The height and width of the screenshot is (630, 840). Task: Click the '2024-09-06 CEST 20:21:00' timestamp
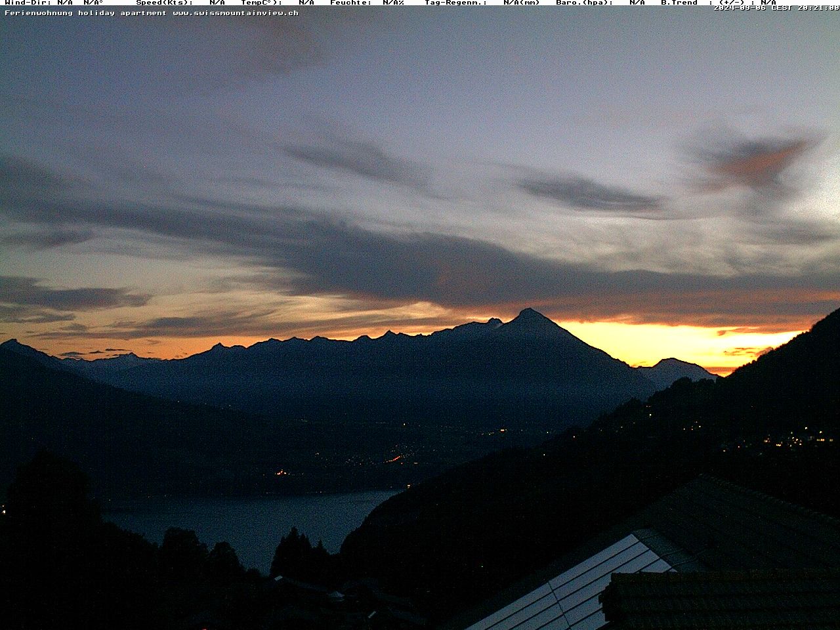pyautogui.click(x=776, y=8)
